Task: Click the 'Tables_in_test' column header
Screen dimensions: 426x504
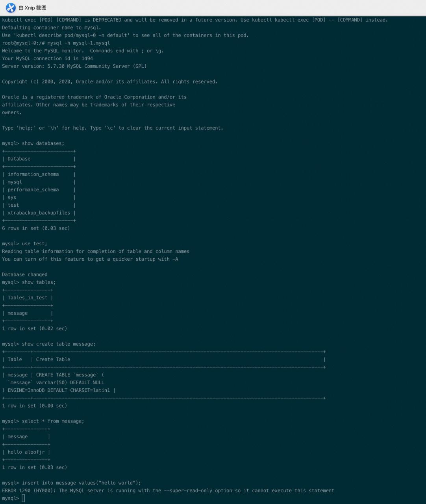Action: [28, 298]
